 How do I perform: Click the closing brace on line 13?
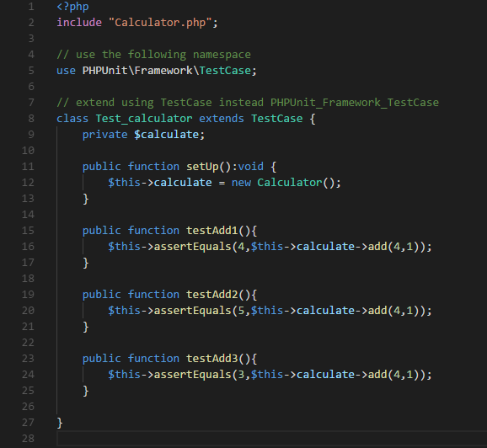[x=86, y=199]
